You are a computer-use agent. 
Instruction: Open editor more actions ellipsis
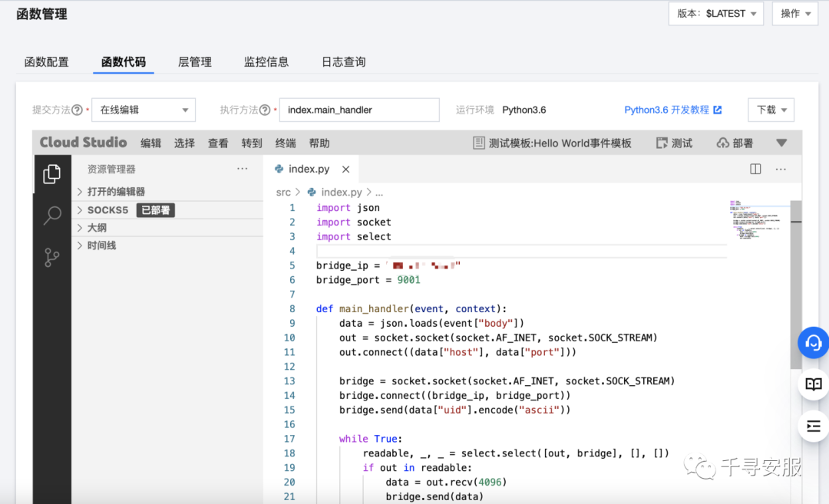[781, 169]
